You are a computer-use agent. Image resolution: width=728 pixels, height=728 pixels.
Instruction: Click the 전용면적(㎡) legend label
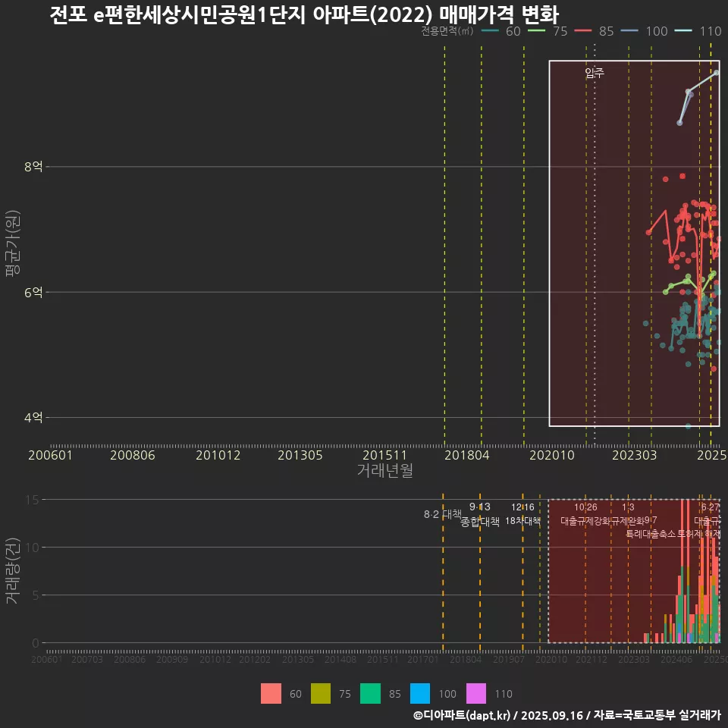click(x=447, y=31)
